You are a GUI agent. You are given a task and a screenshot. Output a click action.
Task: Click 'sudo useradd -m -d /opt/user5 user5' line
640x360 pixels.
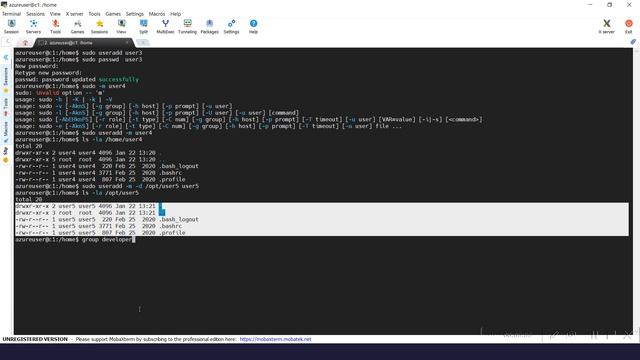(107, 186)
